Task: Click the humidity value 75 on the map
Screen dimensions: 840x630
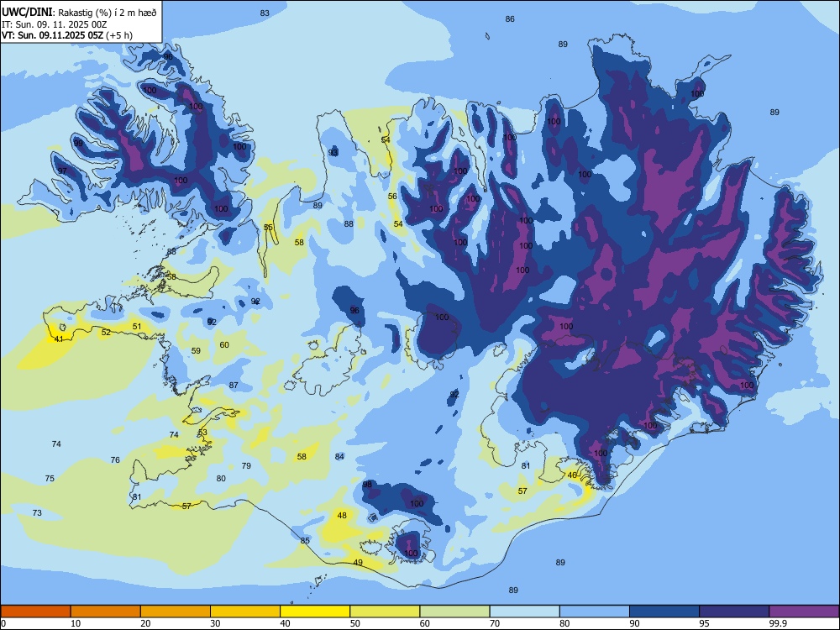Action: tap(50, 479)
